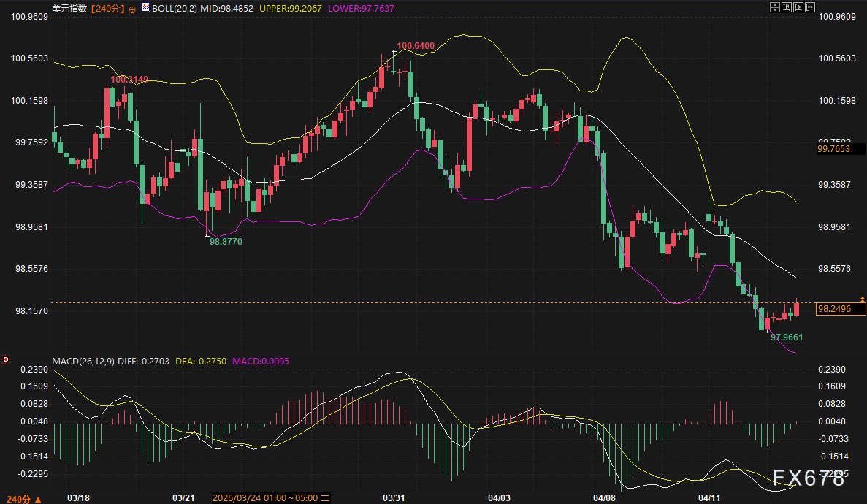Screen dimensions: 867x504
Task: Select the 03/31 date on time axis
Action: coord(394,497)
